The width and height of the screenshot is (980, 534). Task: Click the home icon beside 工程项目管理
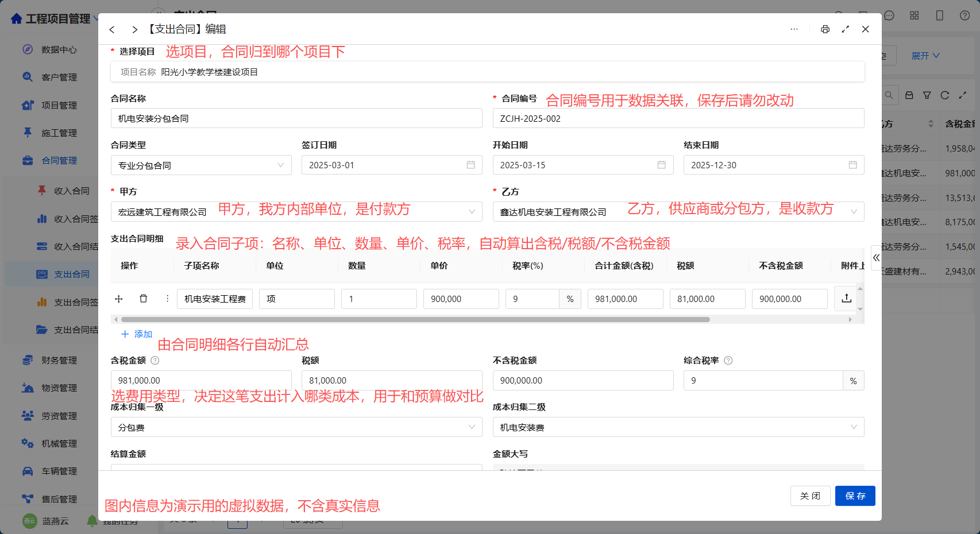point(17,19)
